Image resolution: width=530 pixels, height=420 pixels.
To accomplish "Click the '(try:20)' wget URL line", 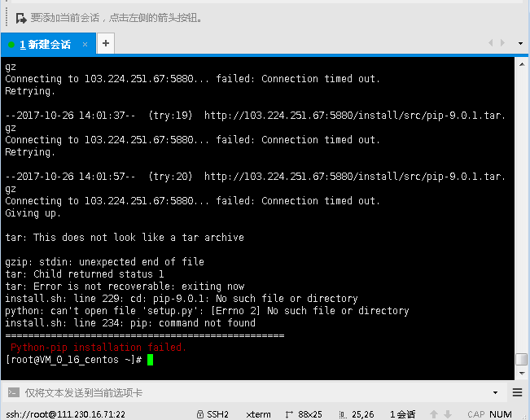I will click(x=255, y=177).
